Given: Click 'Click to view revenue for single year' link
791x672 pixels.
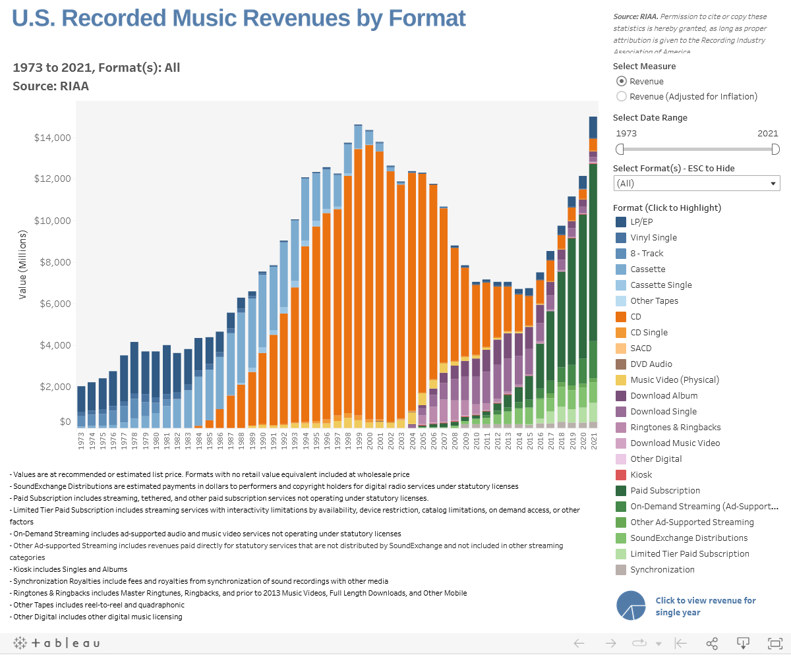Looking at the screenshot, I should (x=705, y=606).
